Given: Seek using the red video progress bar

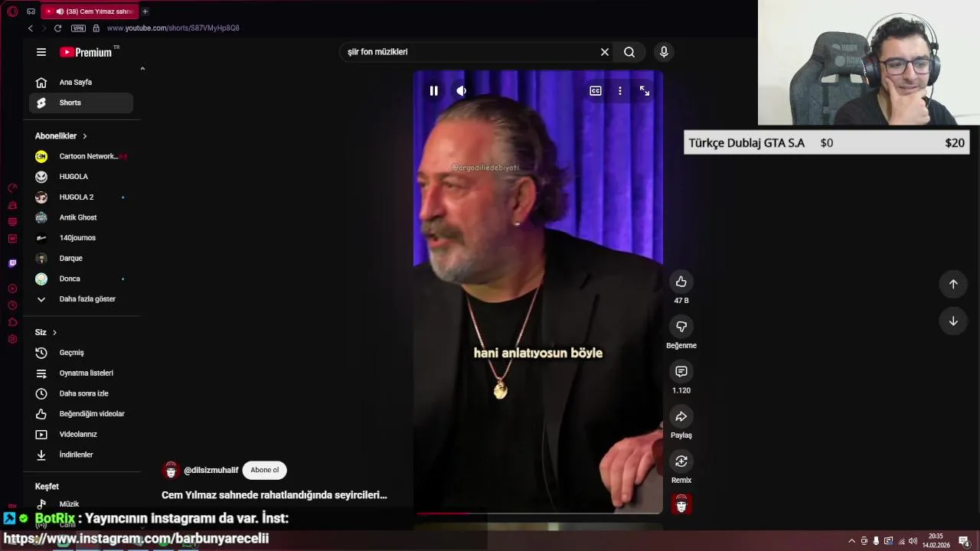Looking at the screenshot, I should pos(538,513).
